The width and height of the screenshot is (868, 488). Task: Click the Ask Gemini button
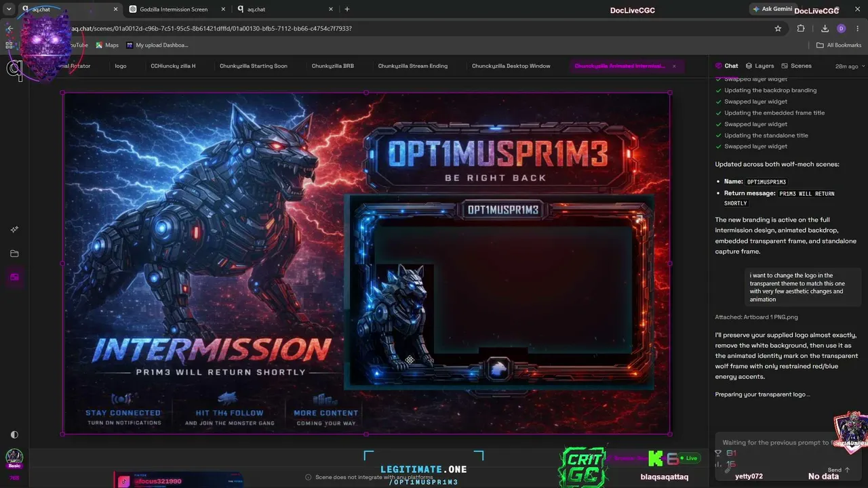(x=772, y=9)
